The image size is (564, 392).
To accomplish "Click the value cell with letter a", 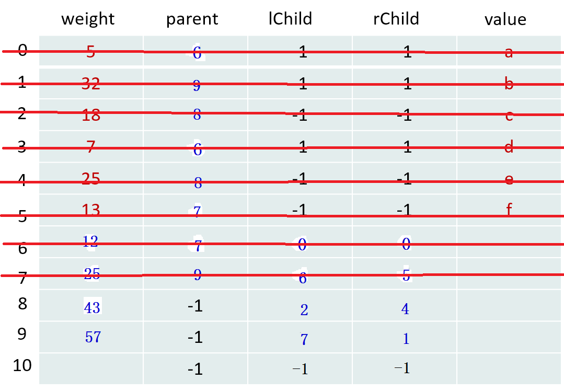I will click(509, 52).
